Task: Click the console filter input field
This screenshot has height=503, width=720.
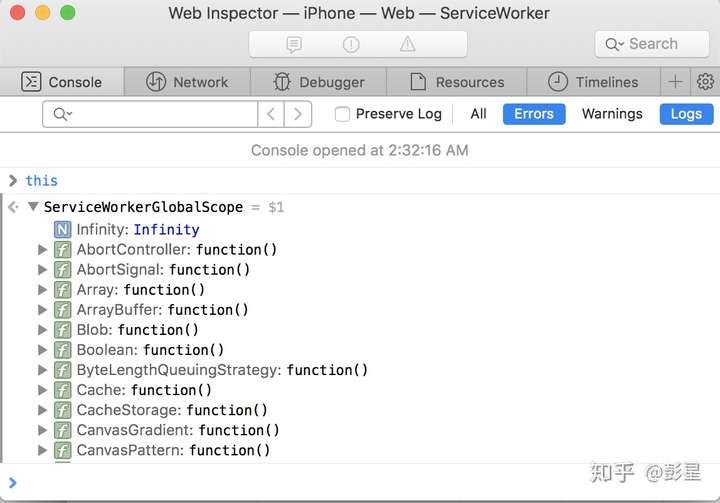Action: 160,114
